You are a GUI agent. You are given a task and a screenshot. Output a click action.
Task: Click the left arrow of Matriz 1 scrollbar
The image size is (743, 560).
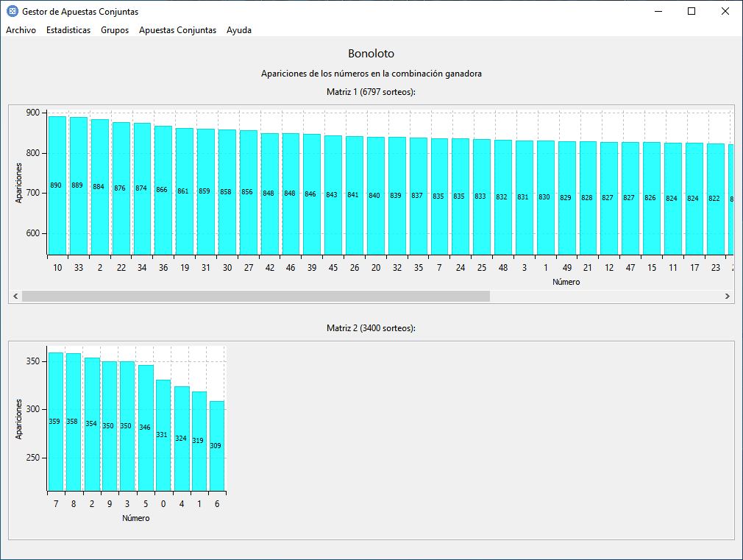(15, 297)
